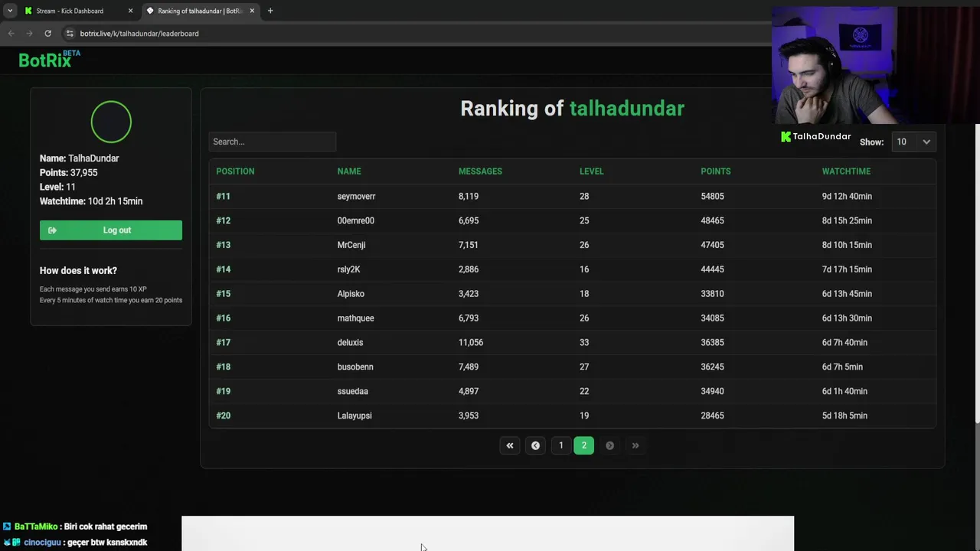Open the Show rows count dropdown

(x=913, y=142)
